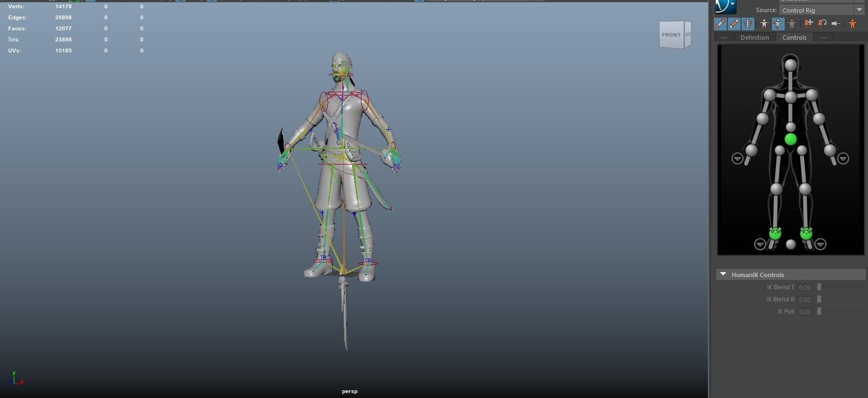Select the head effector on the character diagram
The width and height of the screenshot is (868, 398).
tap(791, 65)
